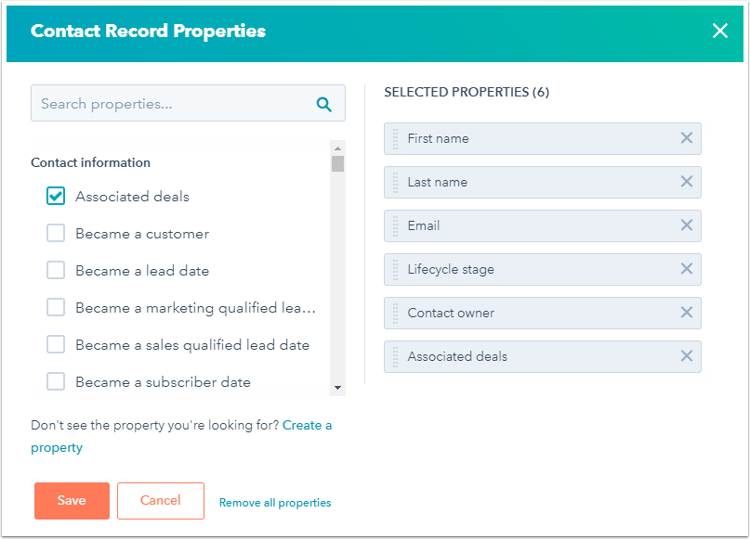This screenshot has width=750, height=539.
Task: Remove Lifecycle stage from selected list
Action: coord(686,269)
